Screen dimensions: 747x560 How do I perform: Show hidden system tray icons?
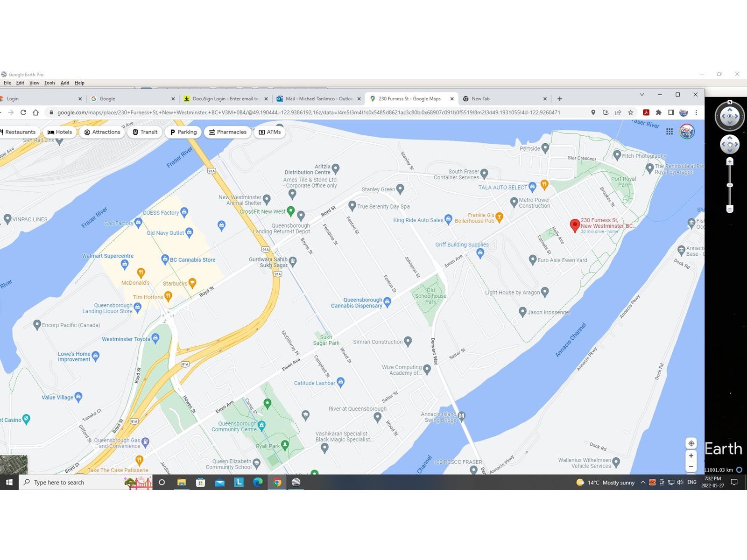[x=643, y=483]
